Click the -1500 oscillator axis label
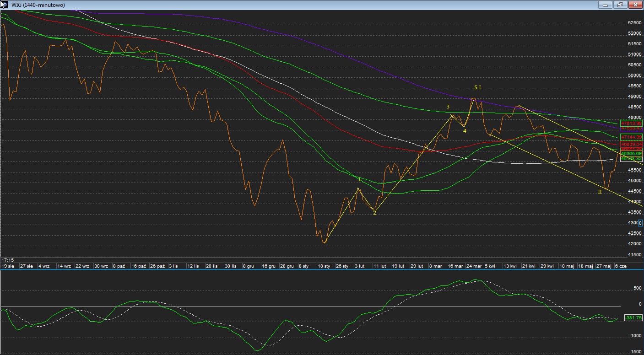Screen dimensions: 644x355 (636, 351)
